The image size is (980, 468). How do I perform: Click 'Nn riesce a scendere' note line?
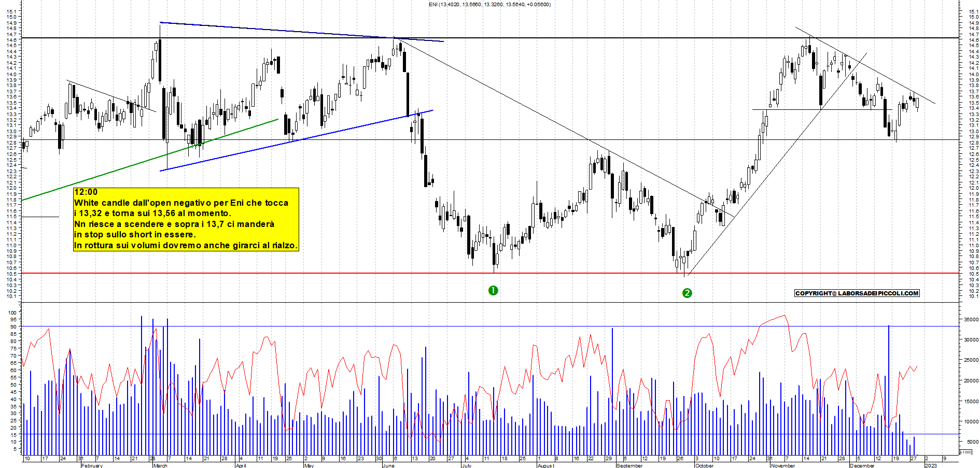pos(174,224)
